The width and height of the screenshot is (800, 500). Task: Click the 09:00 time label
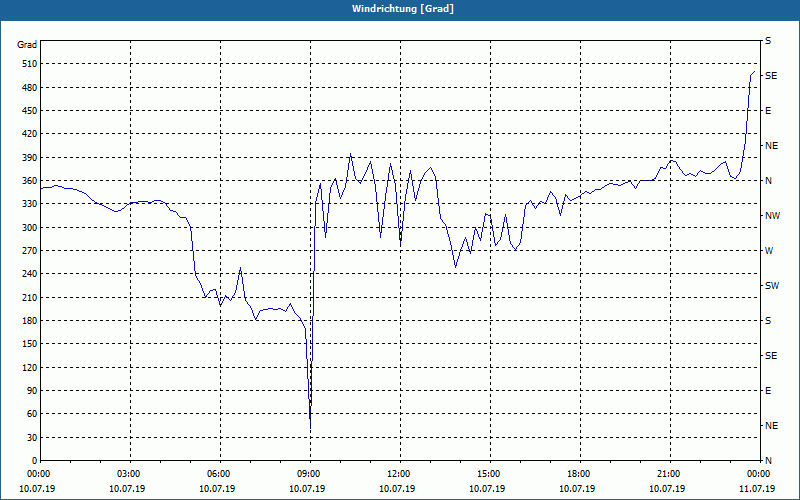coord(307,474)
